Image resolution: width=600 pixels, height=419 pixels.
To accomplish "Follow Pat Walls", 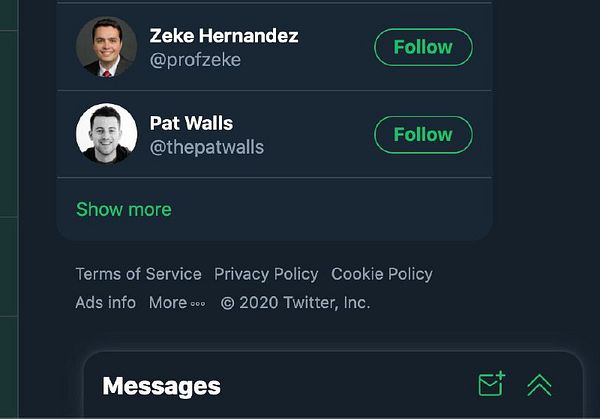I will point(423,134).
